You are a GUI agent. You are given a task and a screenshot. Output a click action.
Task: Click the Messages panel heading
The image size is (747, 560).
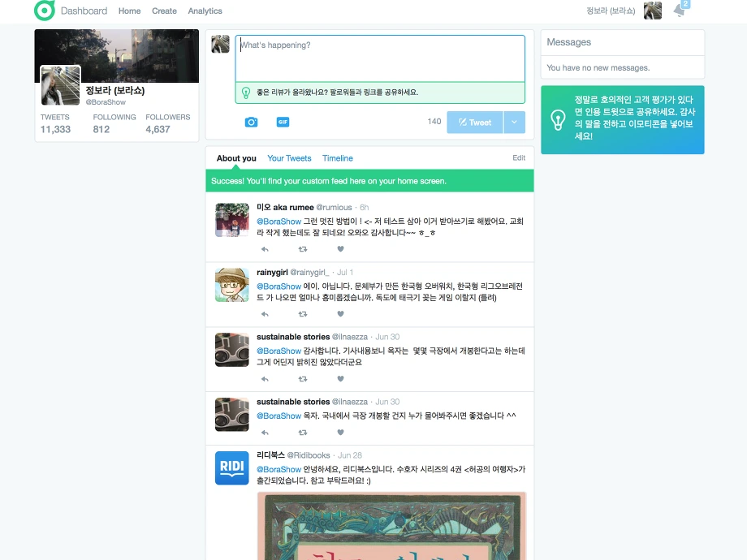tap(569, 42)
